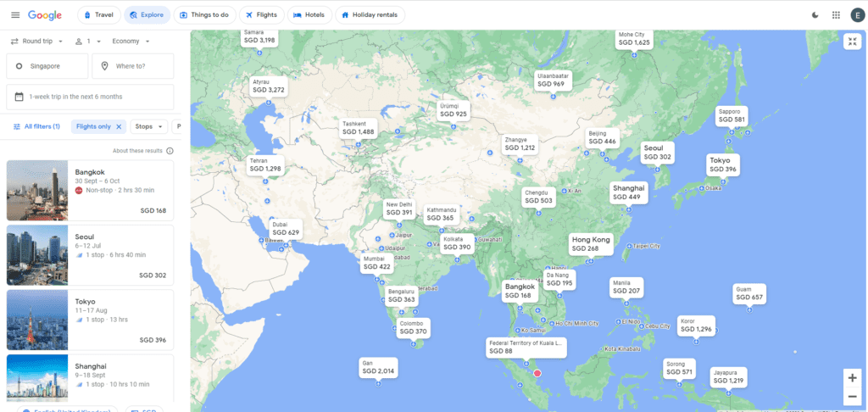Viewport: 868px width, 412px height.
Task: Select Gan SGD 2,014 map label
Action: [x=378, y=367]
